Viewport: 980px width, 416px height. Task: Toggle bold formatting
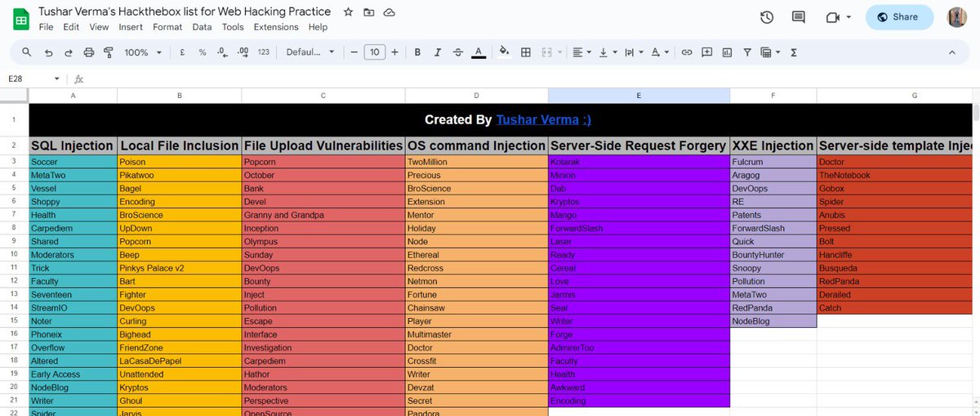coord(417,52)
